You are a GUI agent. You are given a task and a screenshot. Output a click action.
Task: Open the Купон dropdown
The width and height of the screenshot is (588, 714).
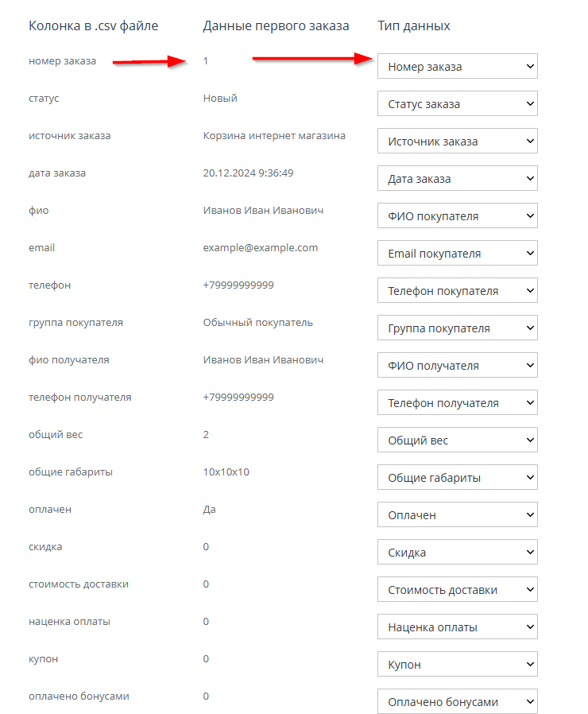coord(457,665)
